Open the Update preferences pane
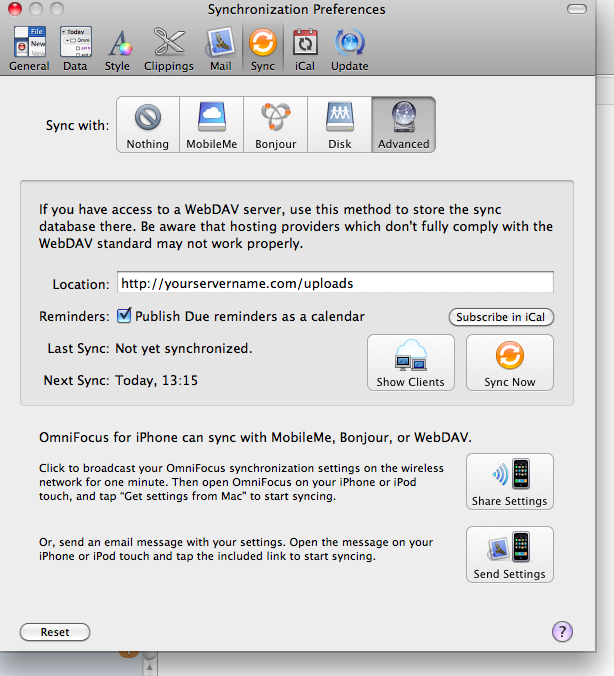The width and height of the screenshot is (614, 676). [x=349, y=49]
